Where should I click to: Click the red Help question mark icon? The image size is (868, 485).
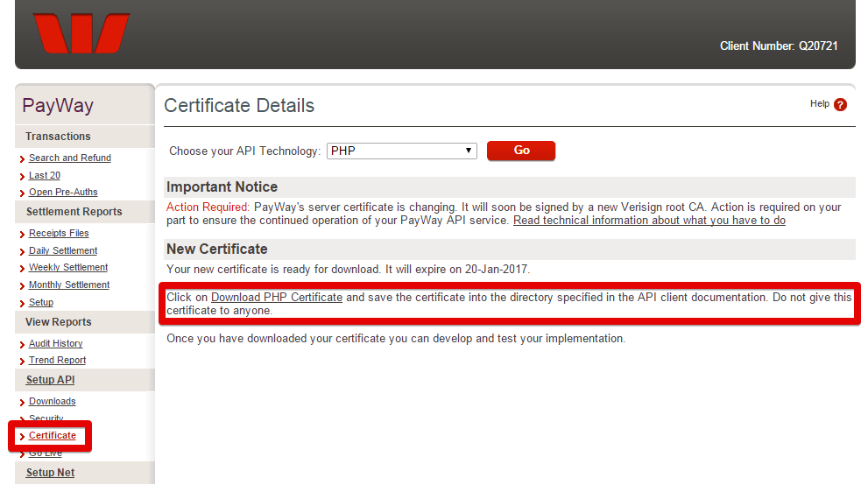click(840, 104)
